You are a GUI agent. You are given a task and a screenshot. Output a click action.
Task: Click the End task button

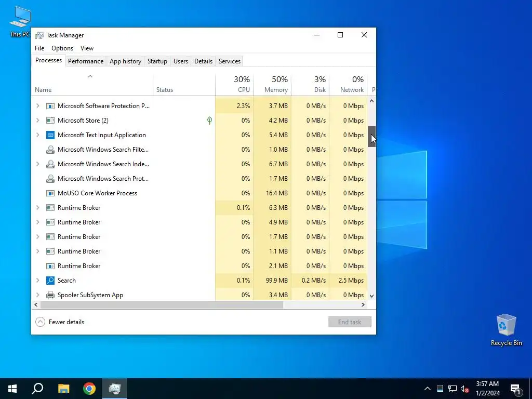(350, 322)
